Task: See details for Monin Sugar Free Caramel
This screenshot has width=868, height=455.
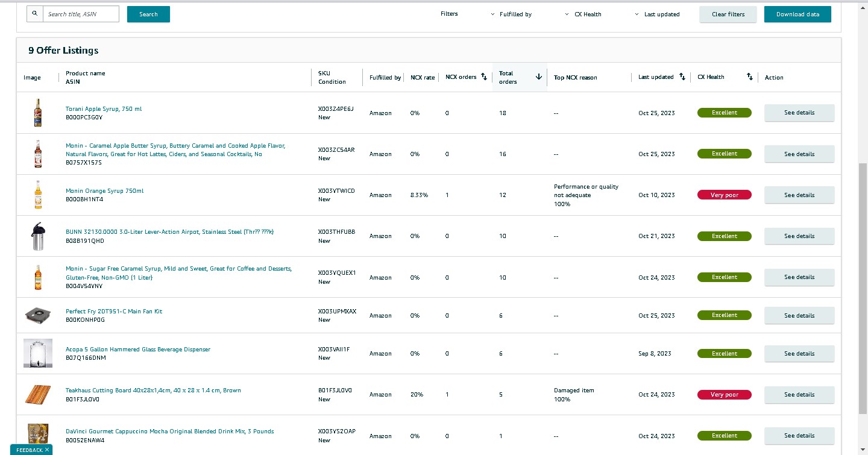Action: click(799, 277)
